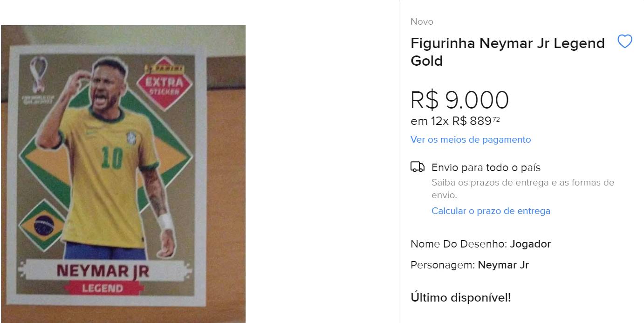This screenshot has height=323, width=644.
Task: Click the em 12x R$ 889 installment text
Action: 455,121
